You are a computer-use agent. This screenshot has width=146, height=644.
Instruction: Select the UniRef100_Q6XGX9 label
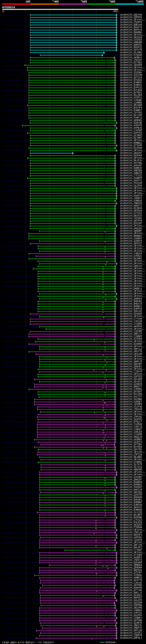[131, 37]
